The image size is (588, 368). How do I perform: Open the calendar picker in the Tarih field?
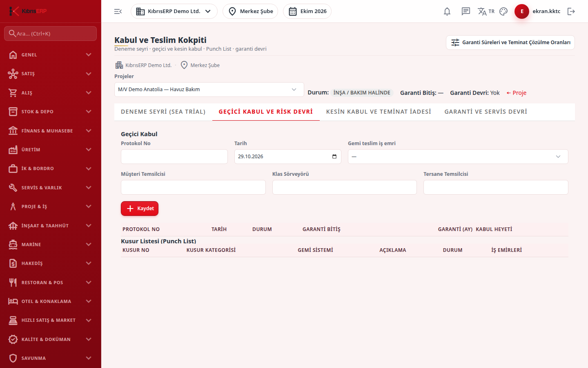[334, 157]
